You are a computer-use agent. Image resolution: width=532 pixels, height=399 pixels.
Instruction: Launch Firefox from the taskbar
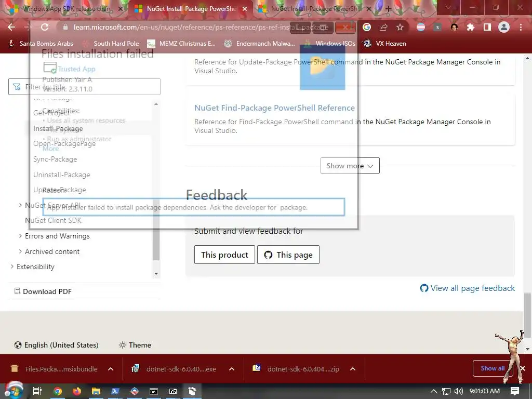click(77, 391)
